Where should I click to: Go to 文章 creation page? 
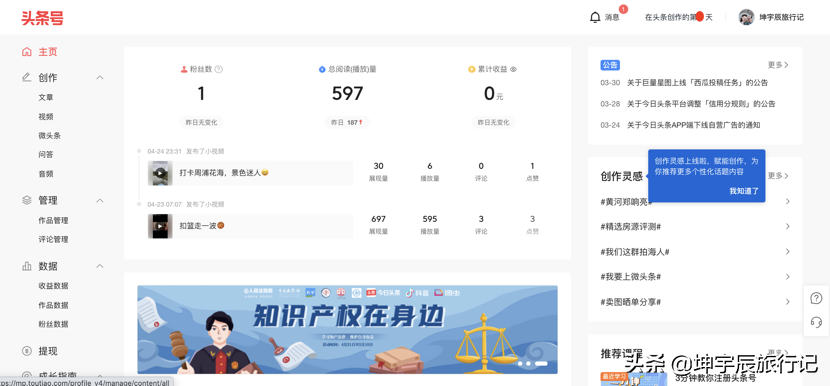[46, 97]
